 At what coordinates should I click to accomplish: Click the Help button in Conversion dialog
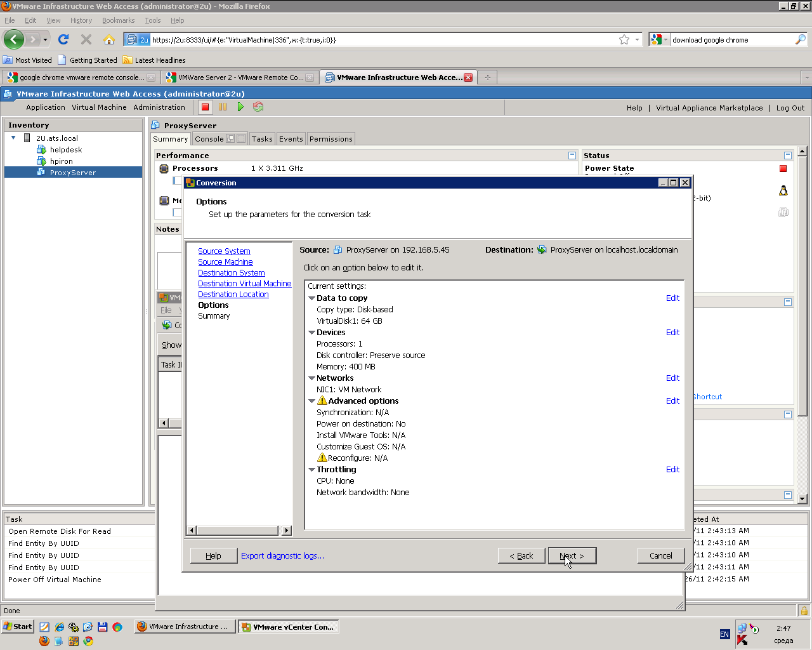214,556
